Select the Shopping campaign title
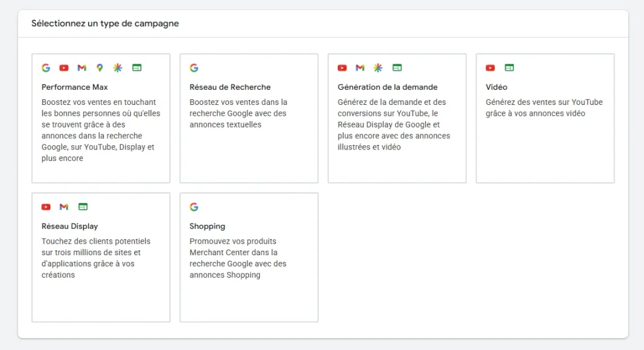644x350 pixels. pos(207,226)
